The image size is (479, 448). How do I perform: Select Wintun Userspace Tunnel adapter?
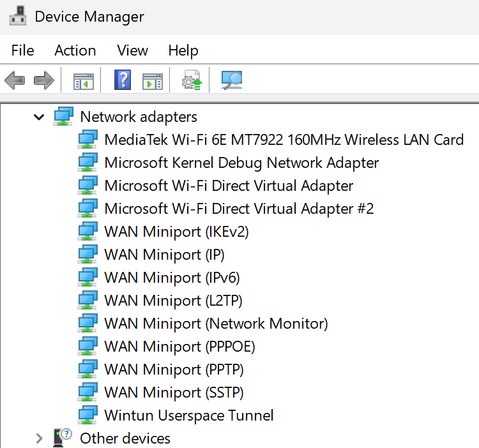coord(189,415)
